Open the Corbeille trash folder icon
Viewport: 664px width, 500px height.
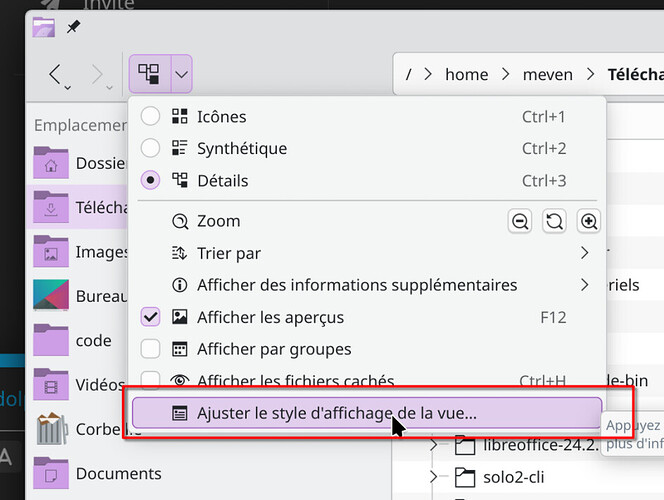tap(51, 429)
